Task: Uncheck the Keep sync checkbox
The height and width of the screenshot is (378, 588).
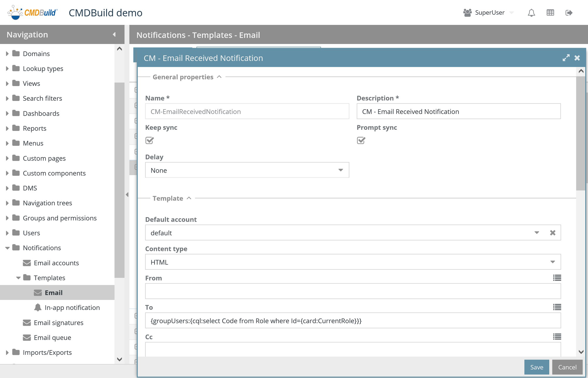Action: (x=149, y=141)
